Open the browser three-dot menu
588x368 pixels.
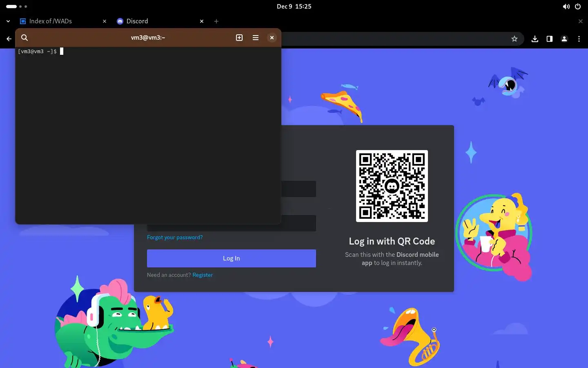pos(579,39)
